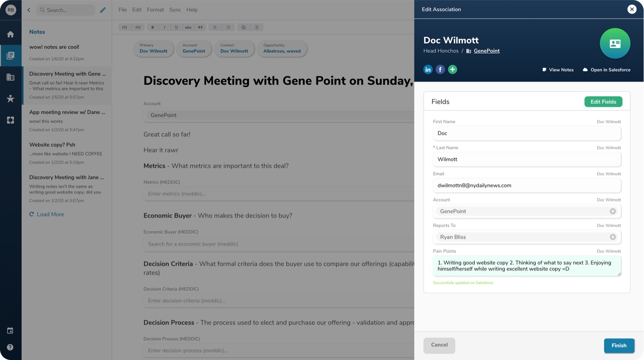
Task: Click the RB user avatar
Action: (x=11, y=10)
